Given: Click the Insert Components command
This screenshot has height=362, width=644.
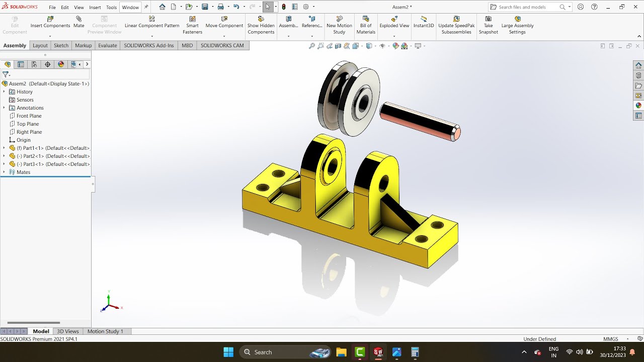Looking at the screenshot, I should tap(50, 23).
